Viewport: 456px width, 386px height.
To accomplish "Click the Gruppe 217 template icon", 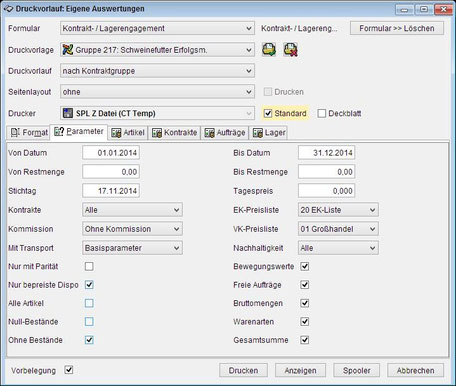I will 68,50.
